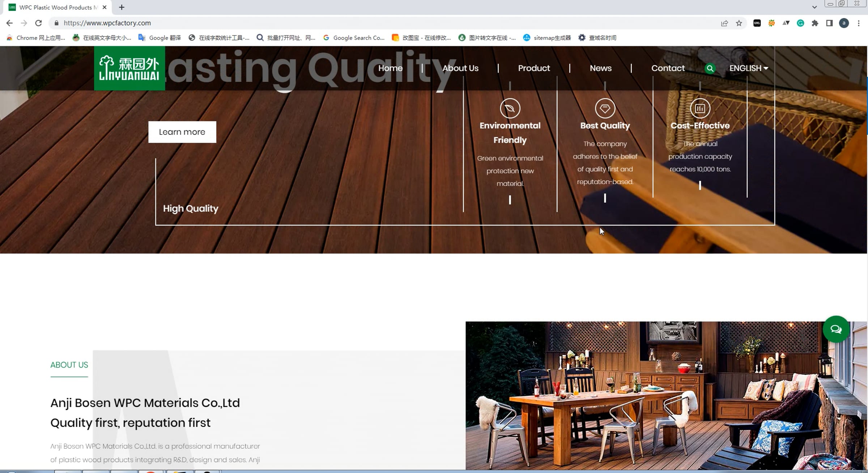This screenshot has height=473, width=868.
Task: Click the share page icon in address bar
Action: click(x=724, y=23)
